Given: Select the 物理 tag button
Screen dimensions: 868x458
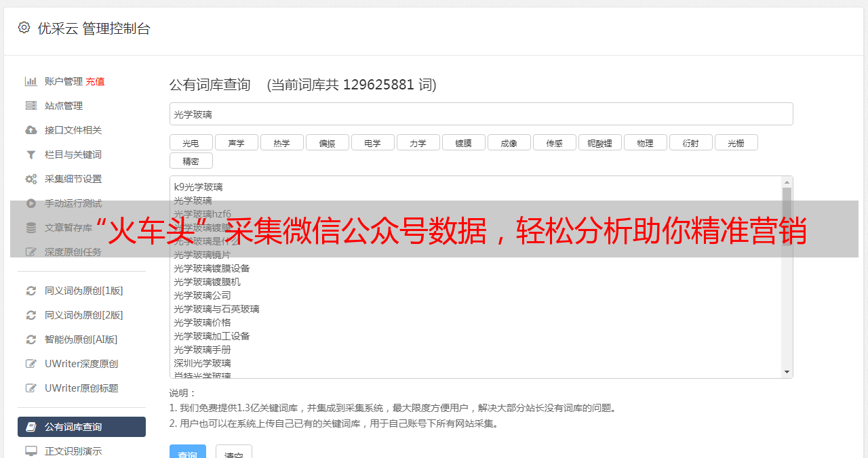Looking at the screenshot, I should [x=645, y=143].
